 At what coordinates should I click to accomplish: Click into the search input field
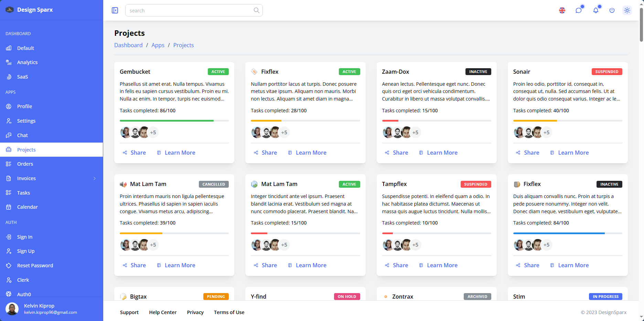click(x=189, y=10)
